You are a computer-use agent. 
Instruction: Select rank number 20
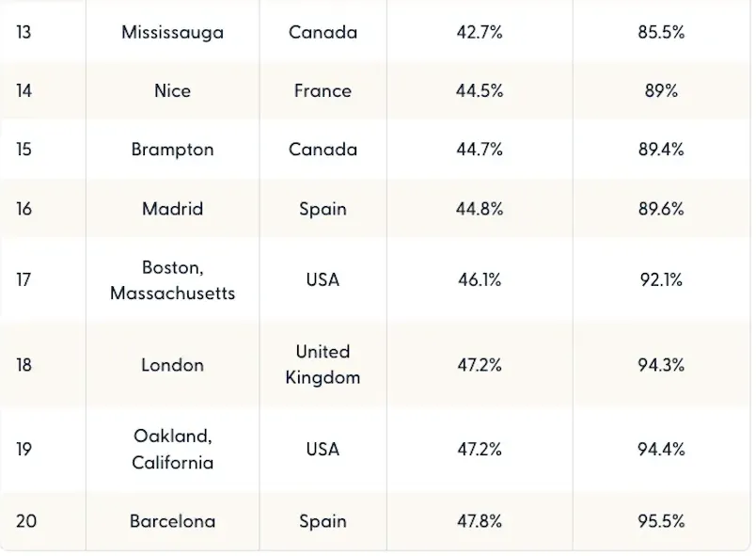[26, 520]
